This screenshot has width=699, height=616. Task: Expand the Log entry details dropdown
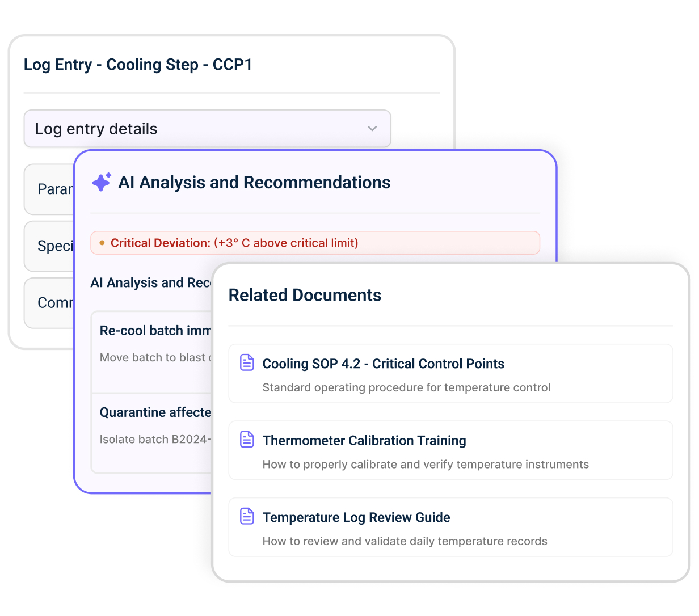207,129
